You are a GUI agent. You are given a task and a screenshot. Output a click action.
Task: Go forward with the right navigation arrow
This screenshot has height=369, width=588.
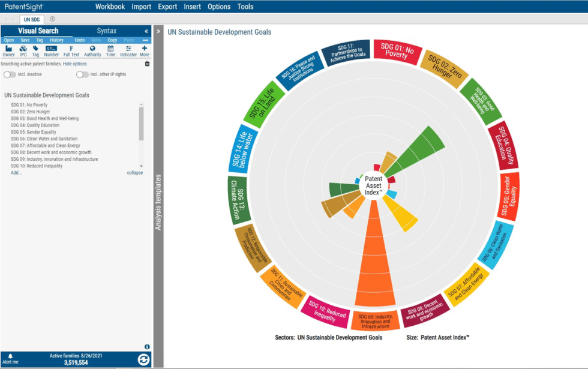click(13, 19)
